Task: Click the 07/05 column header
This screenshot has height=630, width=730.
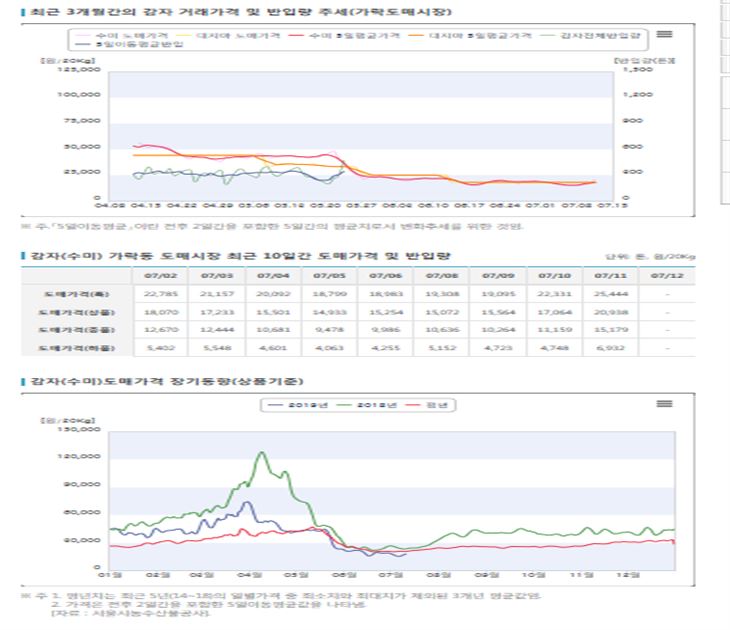Action: 329,276
